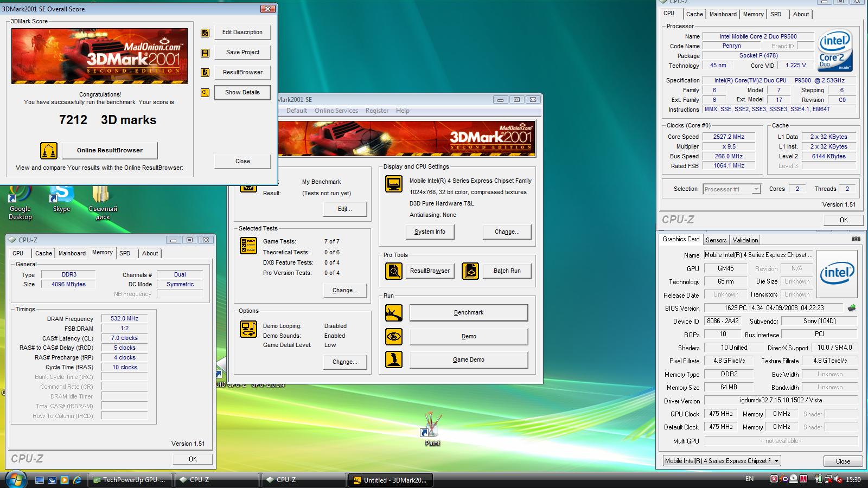Viewport: 868px width, 488px height.
Task: Close the 3DMark score dialog via Close button
Action: [242, 161]
